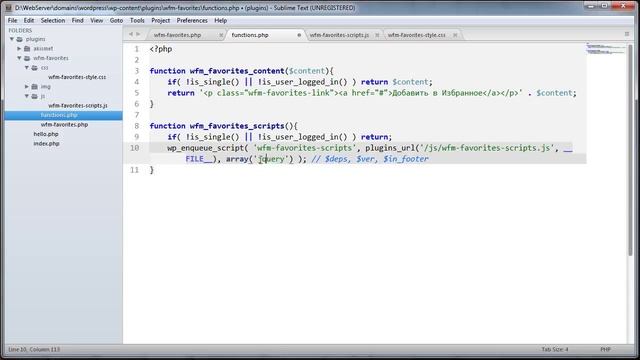Click the img folder icon
This screenshot has height=360, width=640.
pyautogui.click(x=35, y=87)
